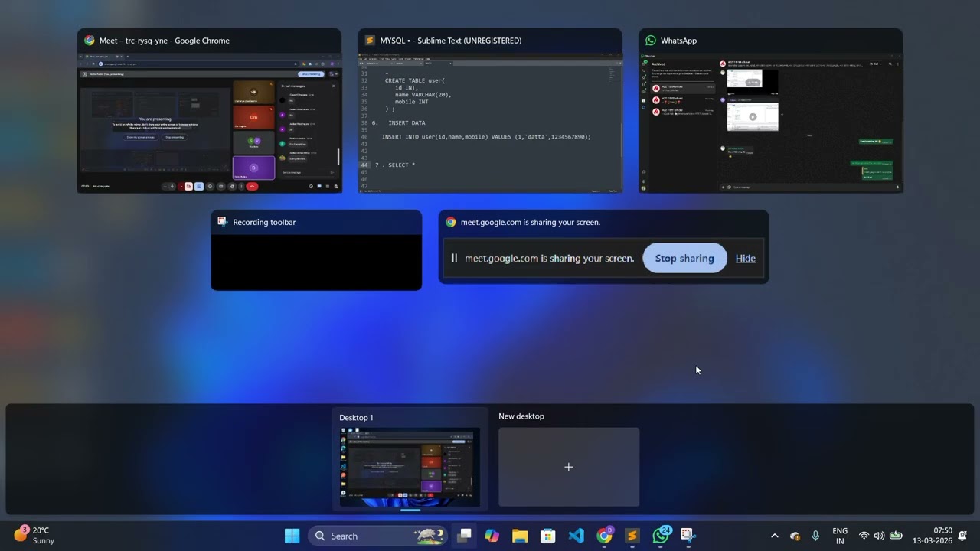Open Sublime Text from the taskbar
This screenshot has height=551, width=980.
(632, 536)
